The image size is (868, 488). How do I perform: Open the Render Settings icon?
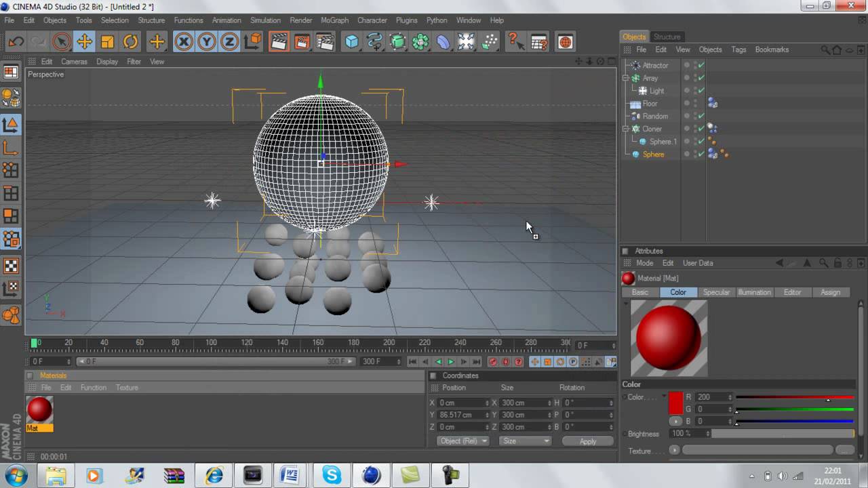click(x=325, y=42)
